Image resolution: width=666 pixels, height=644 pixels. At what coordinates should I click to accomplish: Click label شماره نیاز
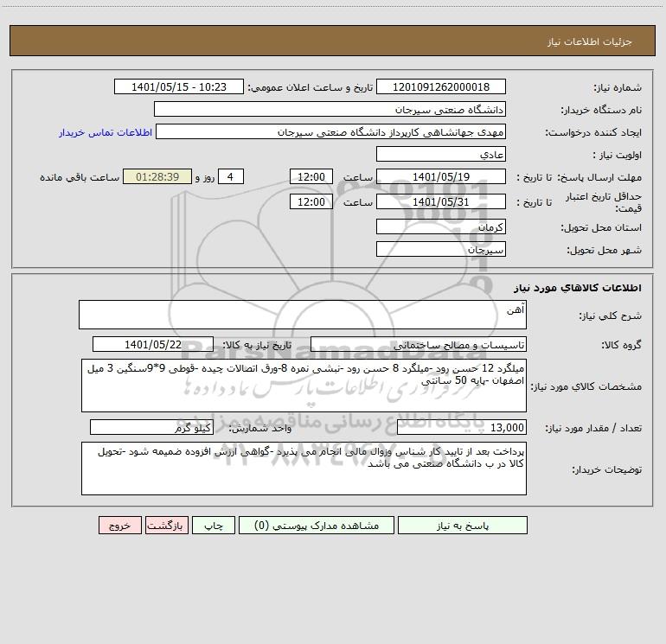[x=618, y=88]
